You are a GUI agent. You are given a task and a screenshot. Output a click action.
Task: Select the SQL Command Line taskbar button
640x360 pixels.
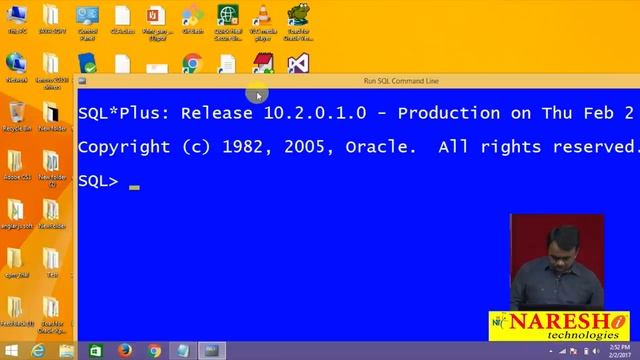click(x=212, y=351)
